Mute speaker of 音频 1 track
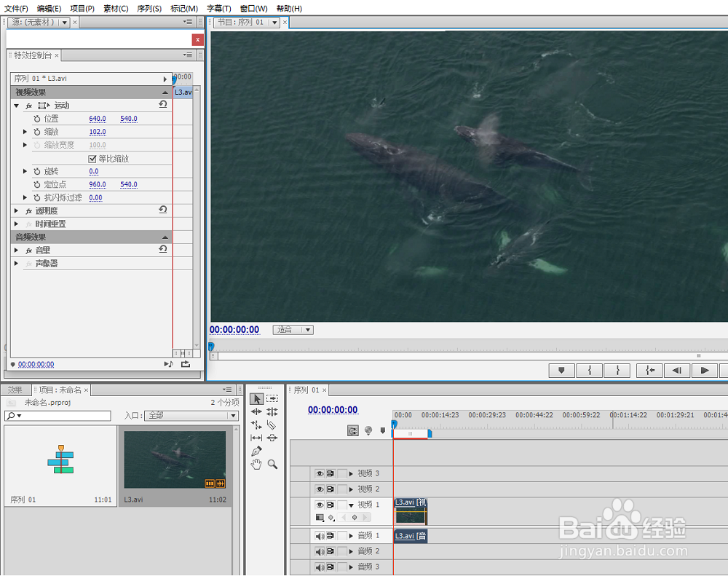 pos(320,536)
